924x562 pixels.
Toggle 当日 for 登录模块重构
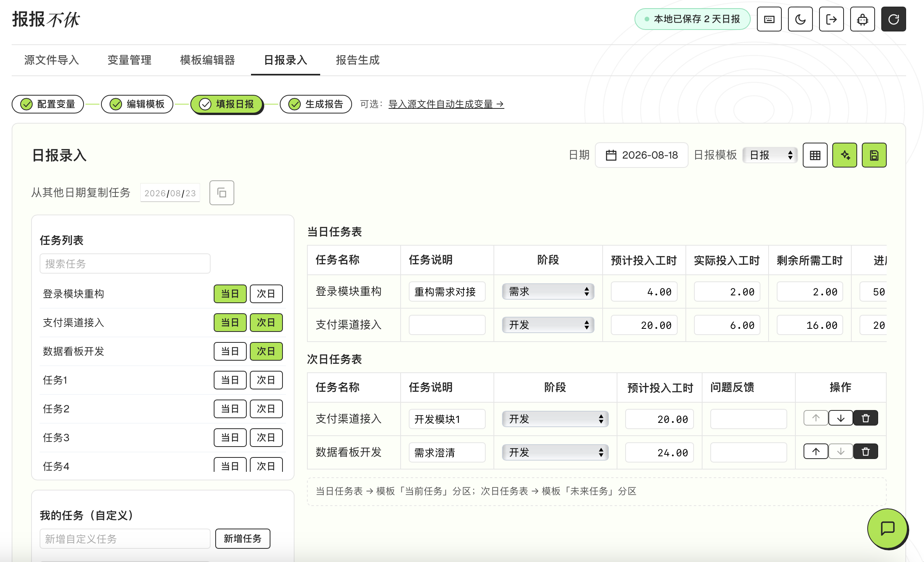[x=230, y=293]
